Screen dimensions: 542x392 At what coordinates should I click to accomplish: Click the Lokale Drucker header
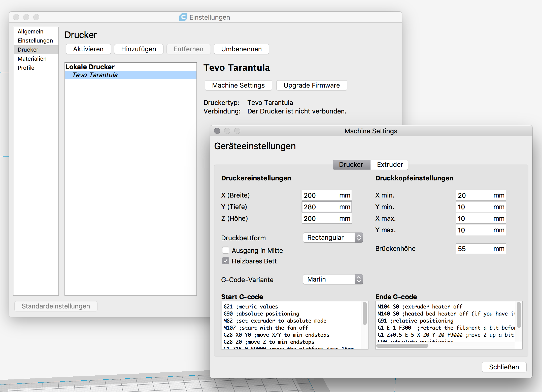90,67
